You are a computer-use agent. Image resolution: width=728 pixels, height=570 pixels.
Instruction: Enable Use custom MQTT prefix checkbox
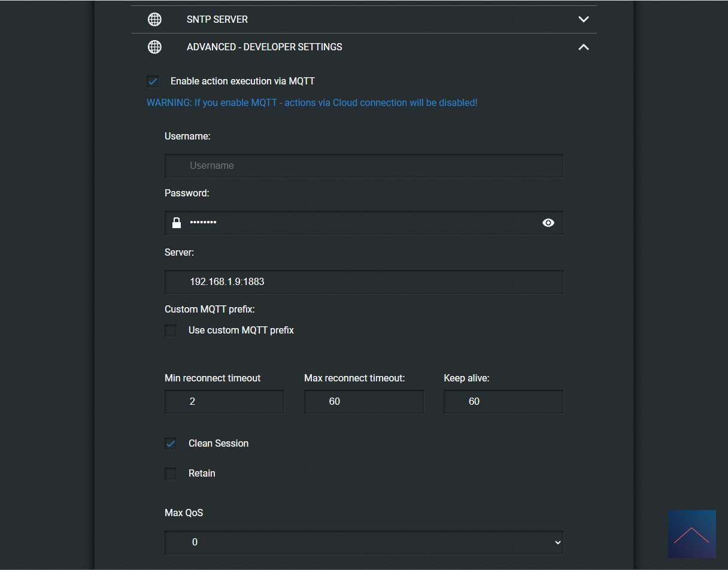point(171,331)
